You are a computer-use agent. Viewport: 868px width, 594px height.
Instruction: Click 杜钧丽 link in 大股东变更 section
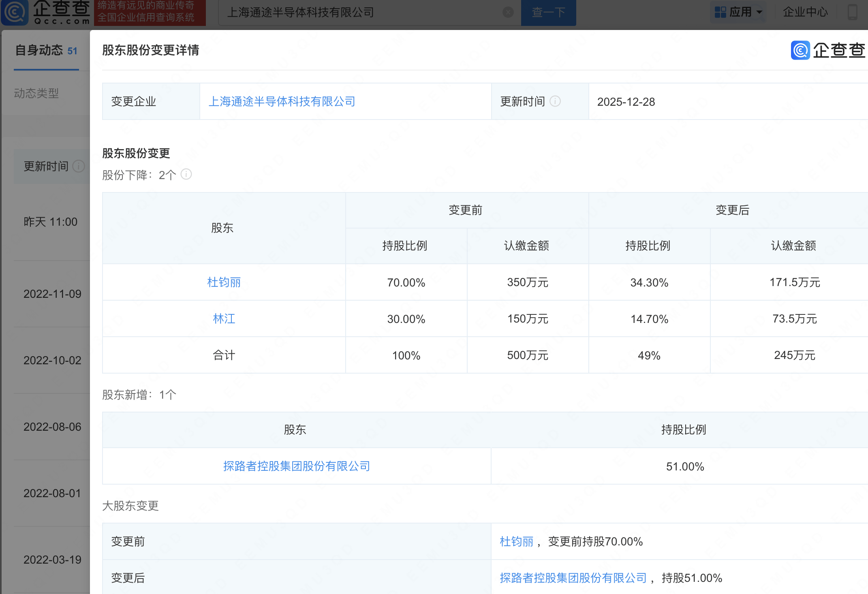[516, 542]
